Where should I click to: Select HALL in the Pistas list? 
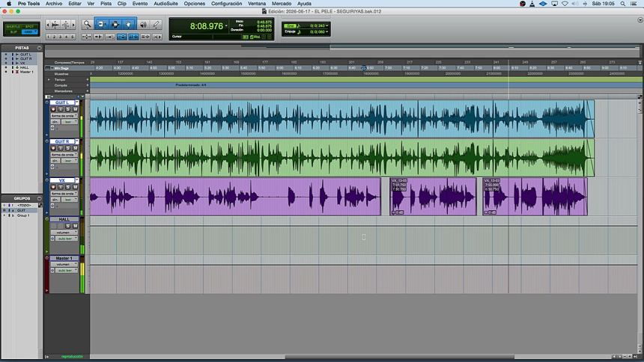click(25, 68)
